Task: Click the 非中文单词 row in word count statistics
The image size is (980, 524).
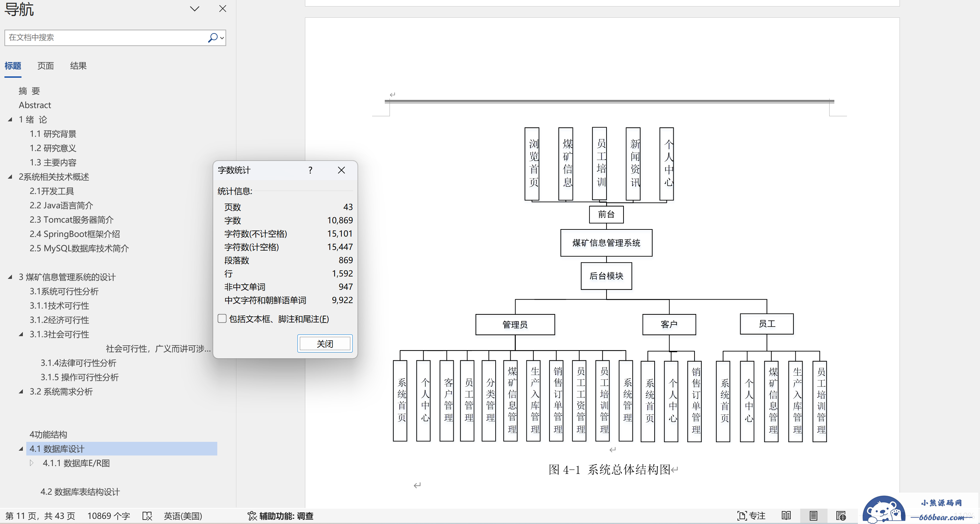Action: pos(288,287)
